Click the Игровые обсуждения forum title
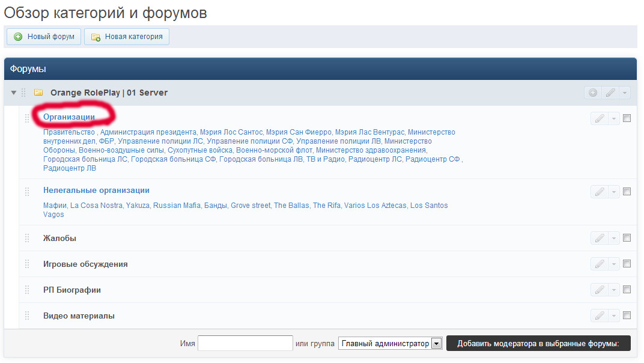 click(x=85, y=264)
